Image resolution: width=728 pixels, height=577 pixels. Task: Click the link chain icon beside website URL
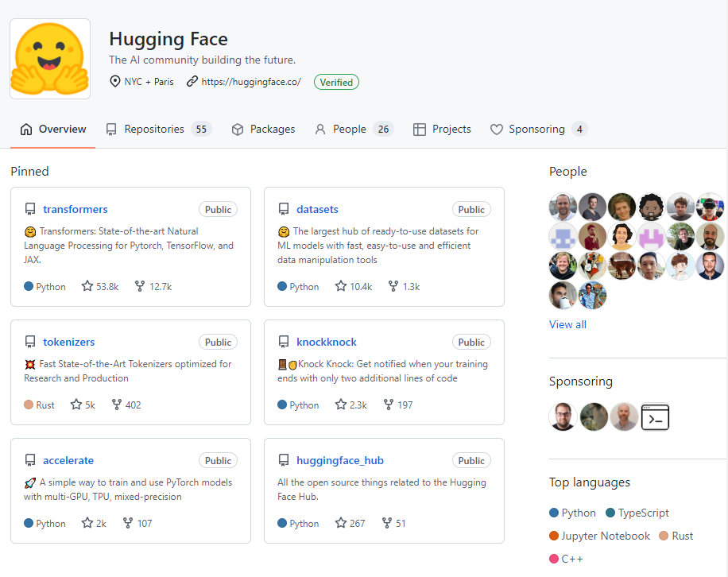point(192,82)
